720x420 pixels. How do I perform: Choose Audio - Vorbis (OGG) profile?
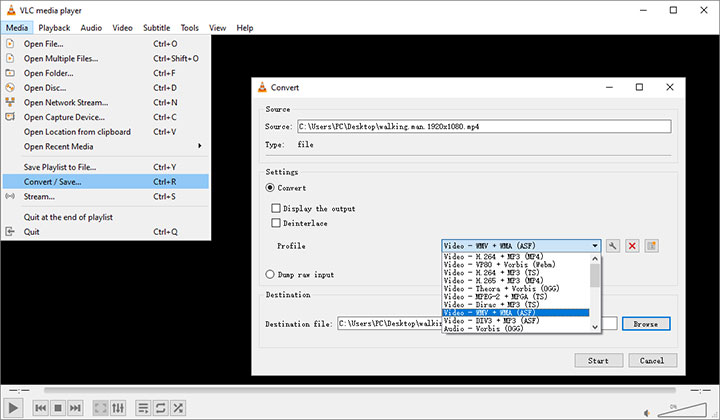coord(516,329)
